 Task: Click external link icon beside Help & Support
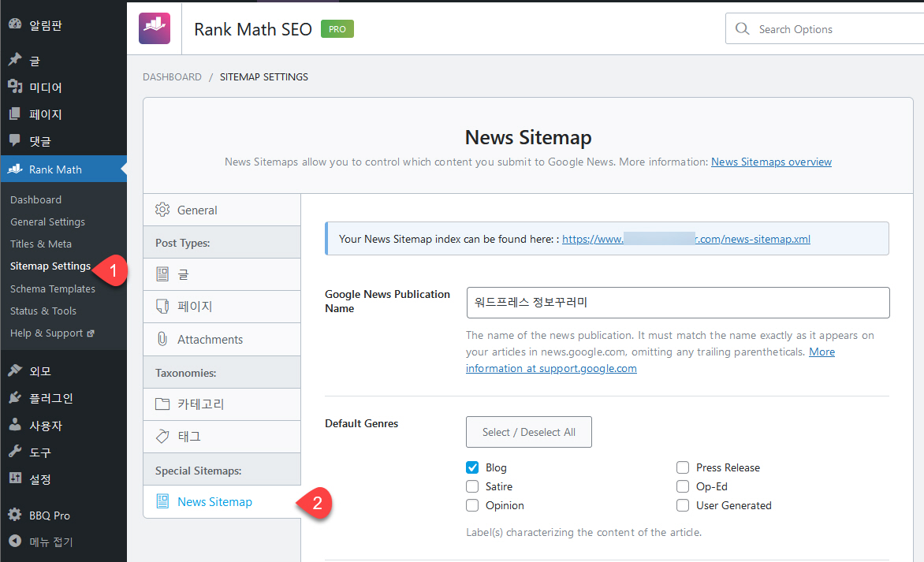coord(90,333)
